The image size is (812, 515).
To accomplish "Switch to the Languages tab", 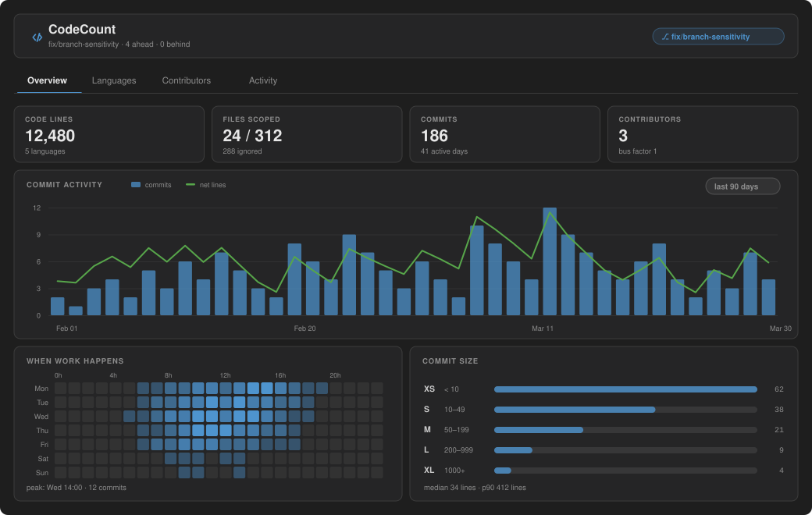I will coord(114,80).
